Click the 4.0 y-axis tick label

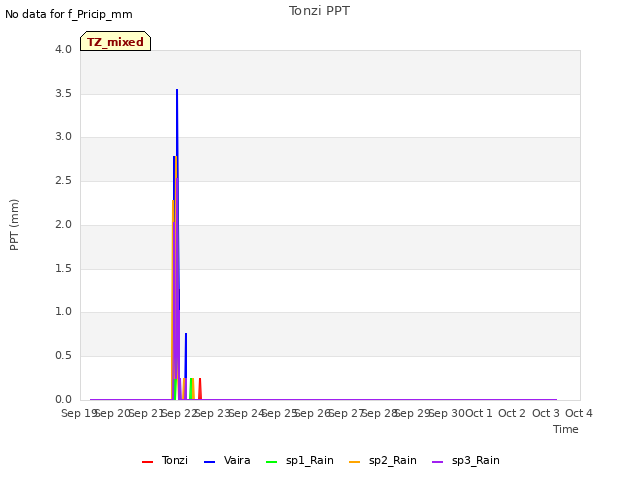click(63, 49)
